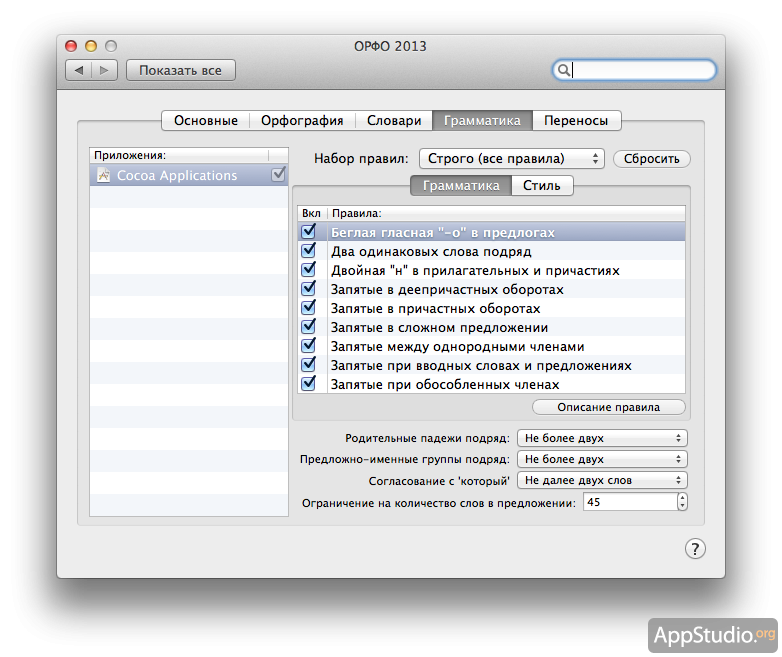The image size is (782, 657).
Task: Go back with the left arrow button
Action: click(79, 70)
